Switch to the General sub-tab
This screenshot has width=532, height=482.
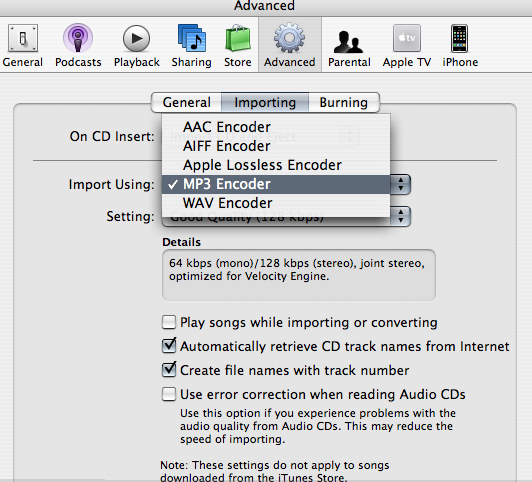pos(187,102)
